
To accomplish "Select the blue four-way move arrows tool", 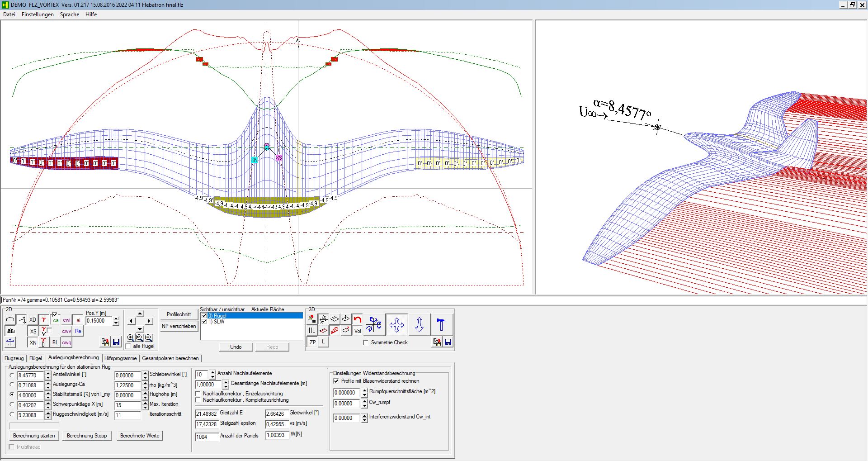I will point(396,325).
